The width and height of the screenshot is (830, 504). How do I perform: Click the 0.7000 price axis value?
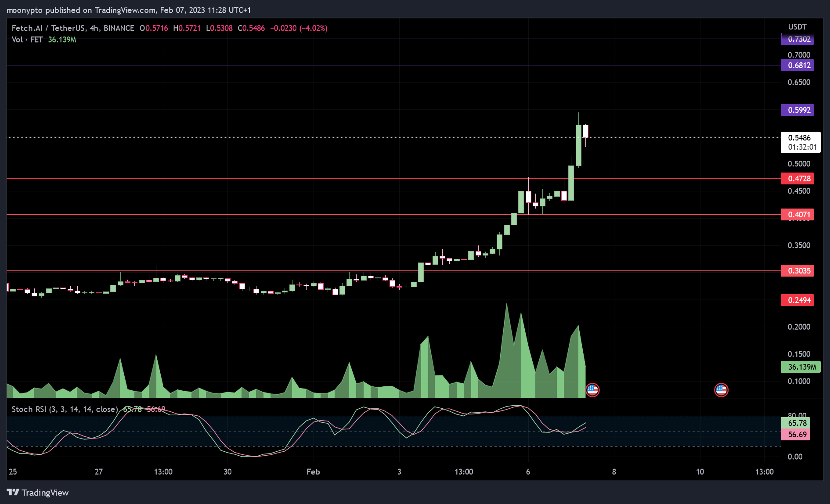(x=799, y=55)
